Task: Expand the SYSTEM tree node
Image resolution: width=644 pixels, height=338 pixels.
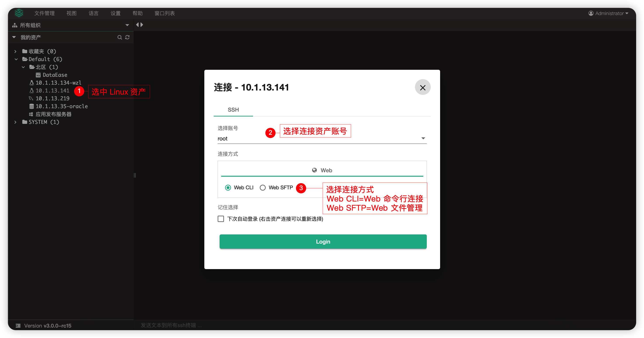Action: coord(15,122)
